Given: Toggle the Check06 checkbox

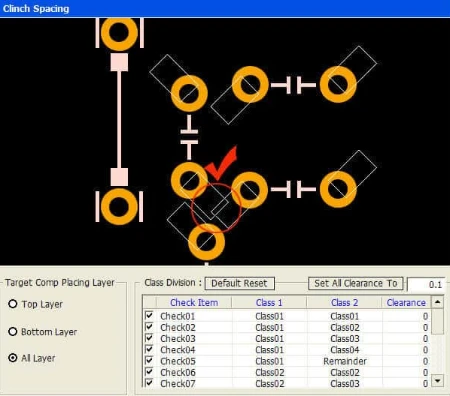Looking at the screenshot, I should click(x=149, y=372).
